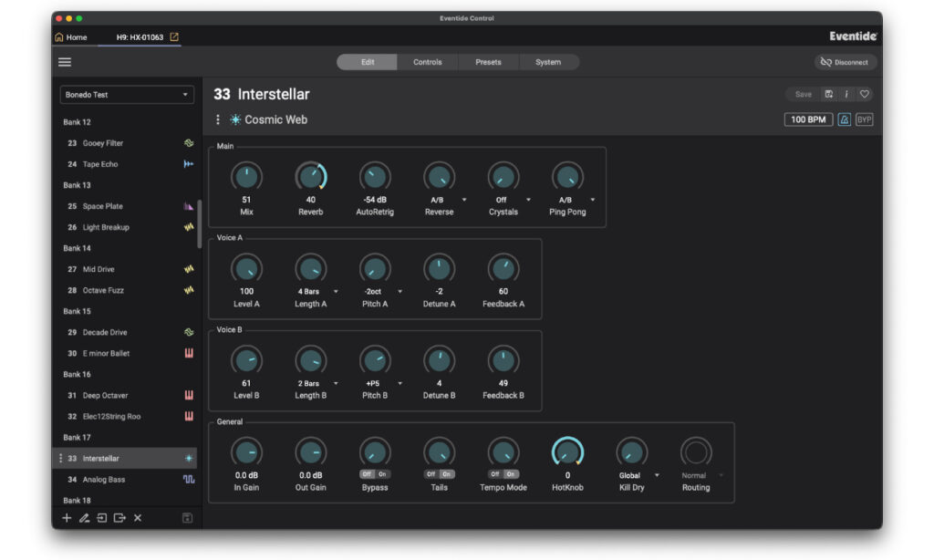Click the Tape Echo algorithm icon
The width and height of the screenshot is (934, 560).
point(189,164)
